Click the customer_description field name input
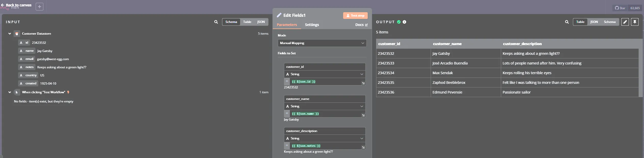Viewport: 644px width, 158px height. pos(325,131)
